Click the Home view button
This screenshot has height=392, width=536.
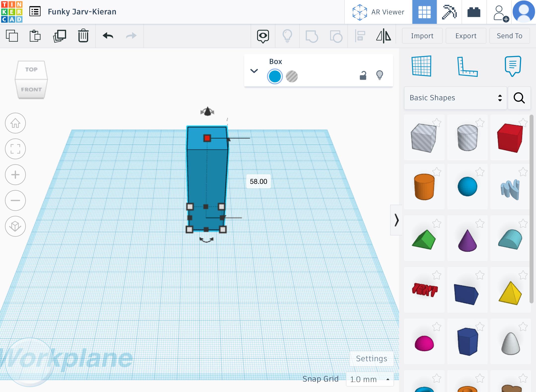15,123
